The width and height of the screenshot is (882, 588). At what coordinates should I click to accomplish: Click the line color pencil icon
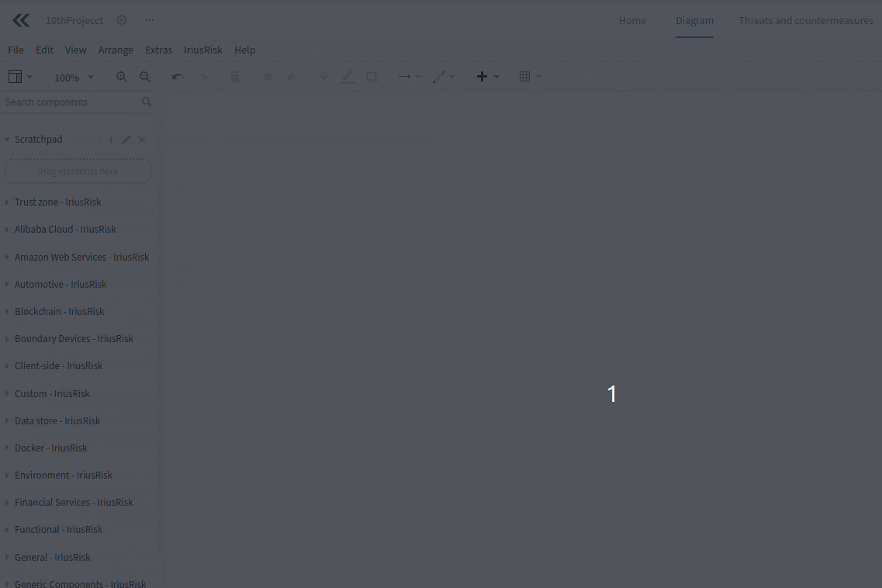[348, 77]
